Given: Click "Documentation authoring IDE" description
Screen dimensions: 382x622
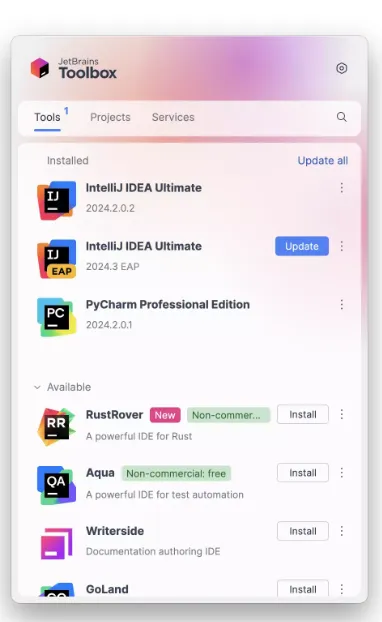Looking at the screenshot, I should tap(153, 551).
